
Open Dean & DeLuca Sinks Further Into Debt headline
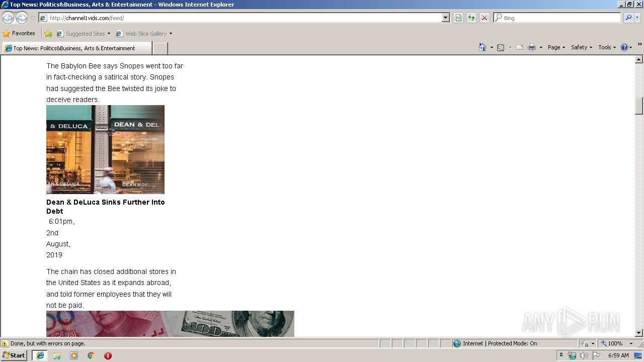[x=106, y=207]
